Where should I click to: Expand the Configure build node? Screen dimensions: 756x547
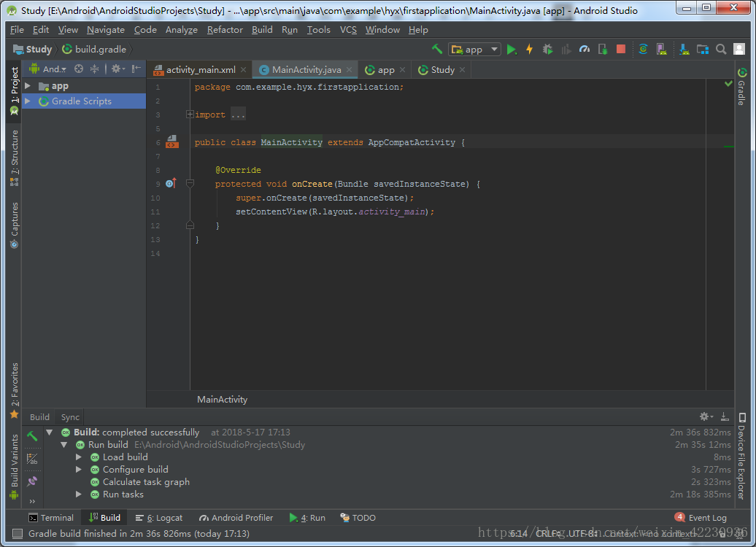[x=79, y=470]
